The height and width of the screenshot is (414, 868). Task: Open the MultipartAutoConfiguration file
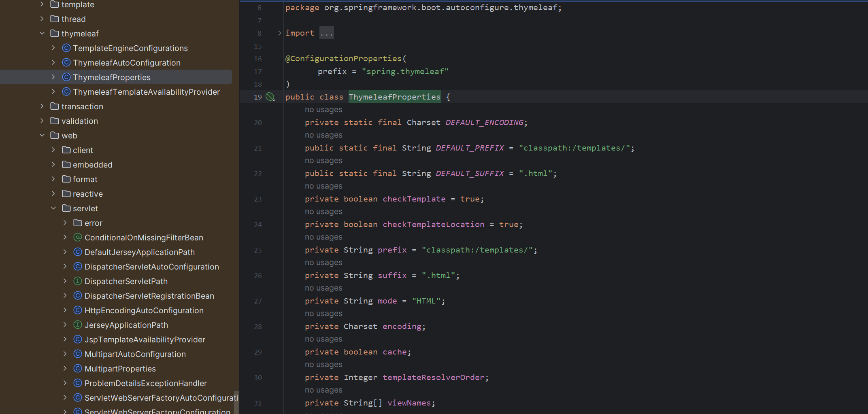[x=135, y=354]
